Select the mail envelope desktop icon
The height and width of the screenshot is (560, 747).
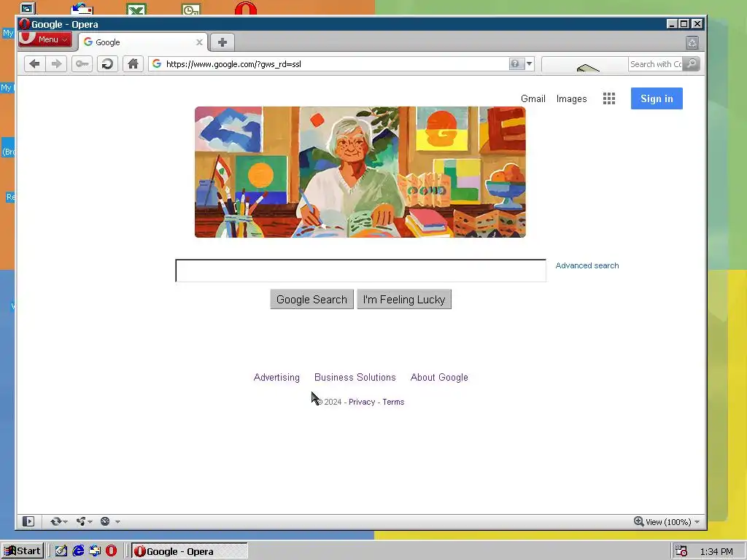[82, 9]
